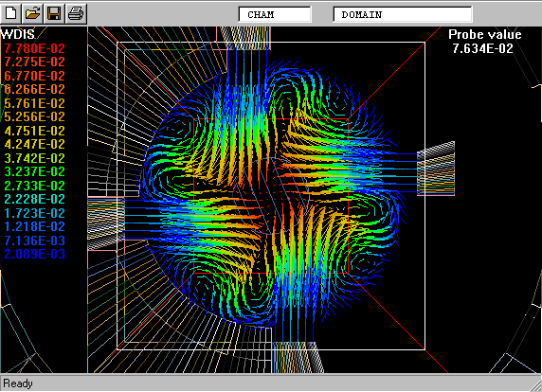Open a file with folder icon

click(32, 13)
